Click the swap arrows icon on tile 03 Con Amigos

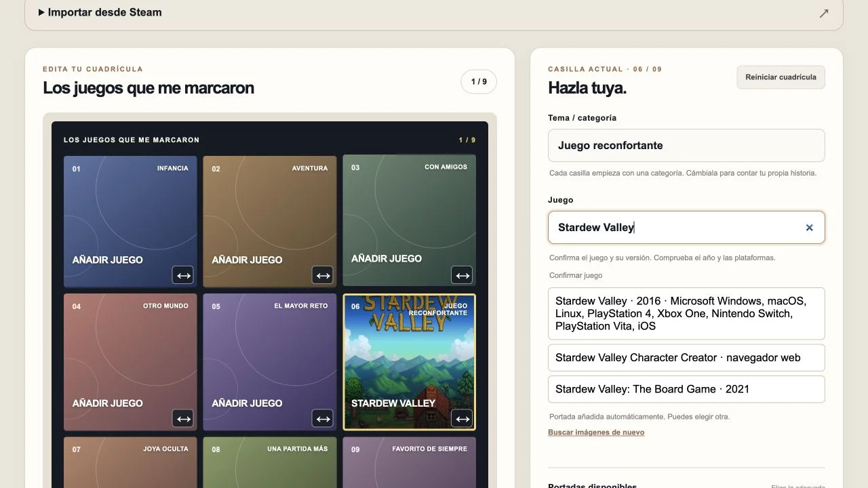point(462,275)
